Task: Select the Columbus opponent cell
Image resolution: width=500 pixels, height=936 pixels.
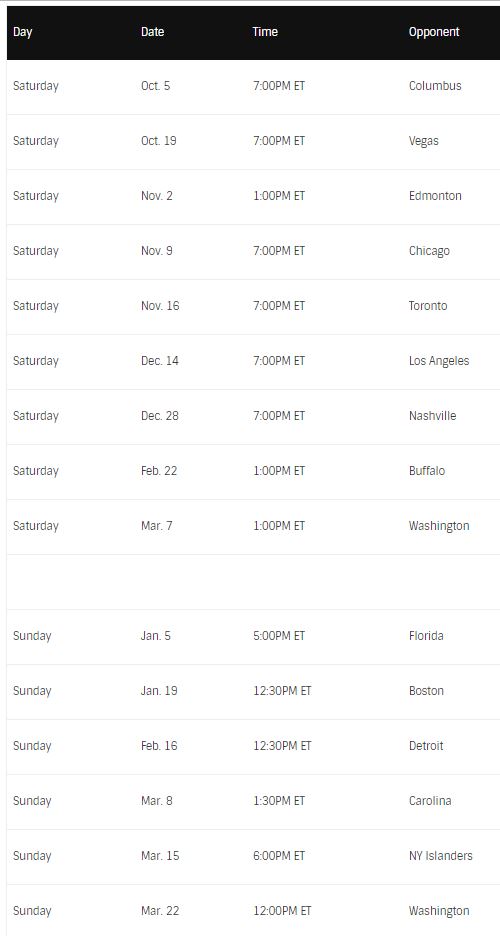Action: [435, 86]
